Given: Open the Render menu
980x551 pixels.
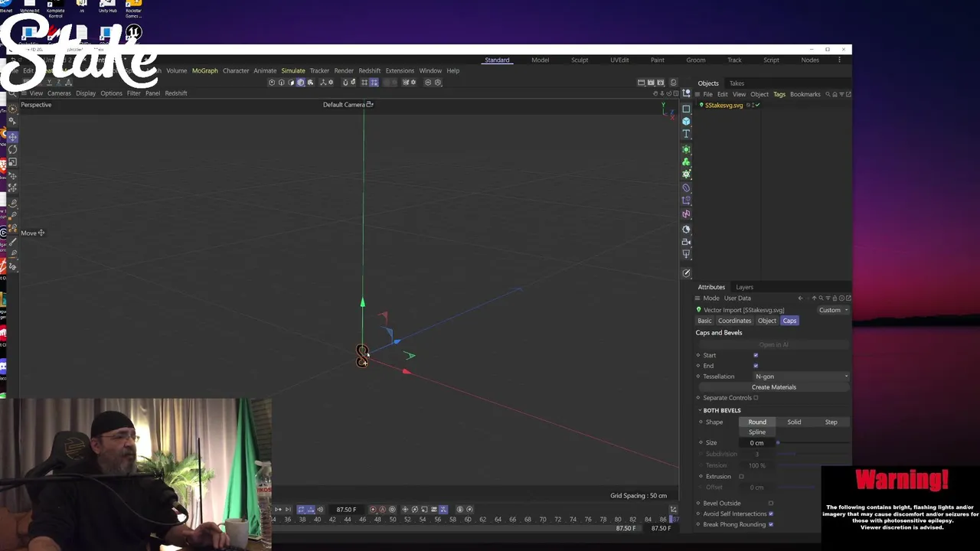Looking at the screenshot, I should coord(344,70).
